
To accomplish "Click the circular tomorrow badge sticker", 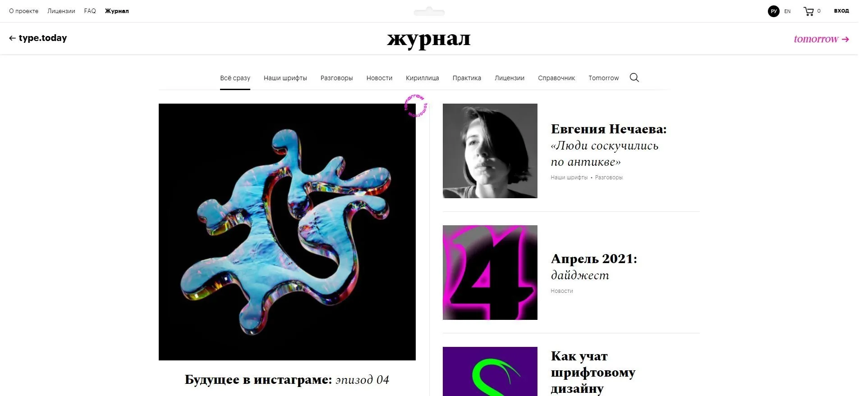I will pos(416,106).
